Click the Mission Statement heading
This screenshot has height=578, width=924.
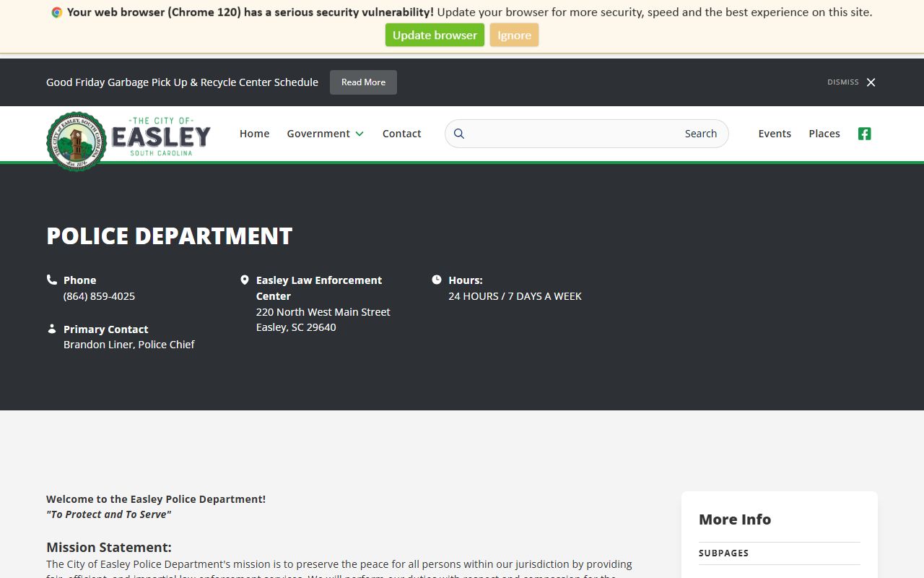pos(109,548)
